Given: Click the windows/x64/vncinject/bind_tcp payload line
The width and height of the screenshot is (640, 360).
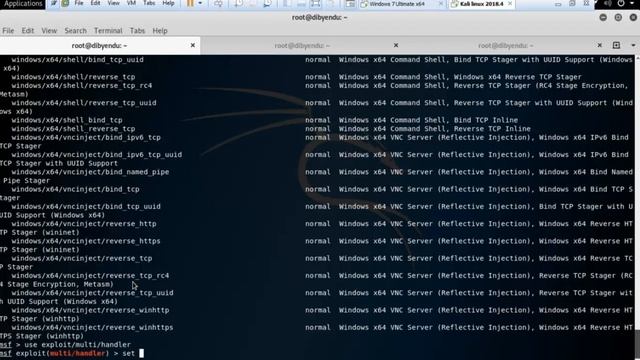Looking at the screenshot, I should point(76,189).
